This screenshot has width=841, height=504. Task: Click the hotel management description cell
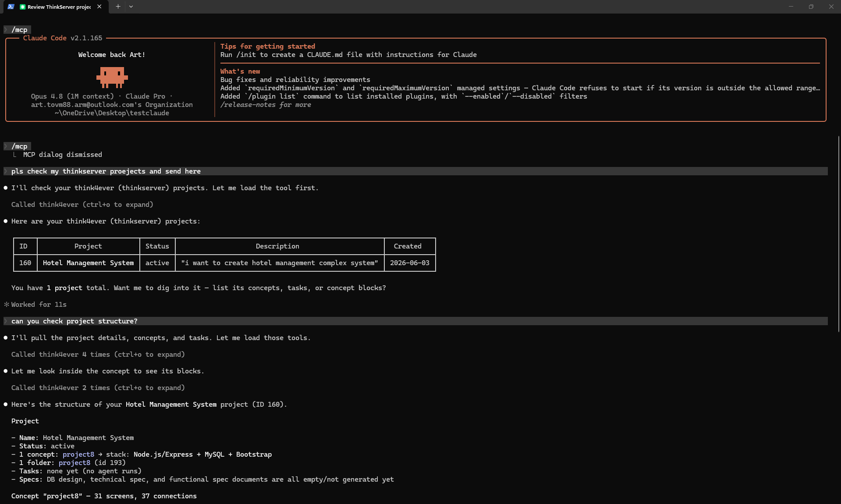280,263
